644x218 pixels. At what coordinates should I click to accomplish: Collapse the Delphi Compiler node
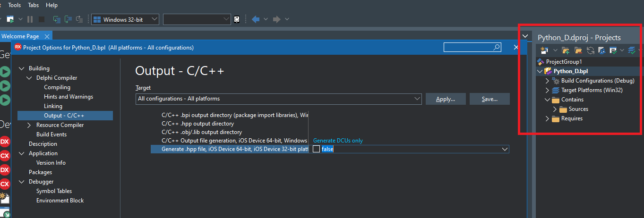[29, 78]
